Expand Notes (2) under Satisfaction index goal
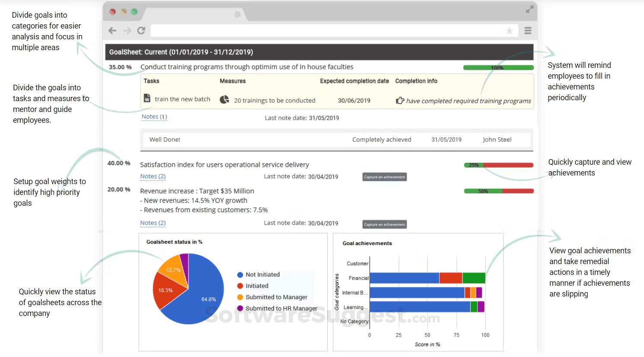 153,176
